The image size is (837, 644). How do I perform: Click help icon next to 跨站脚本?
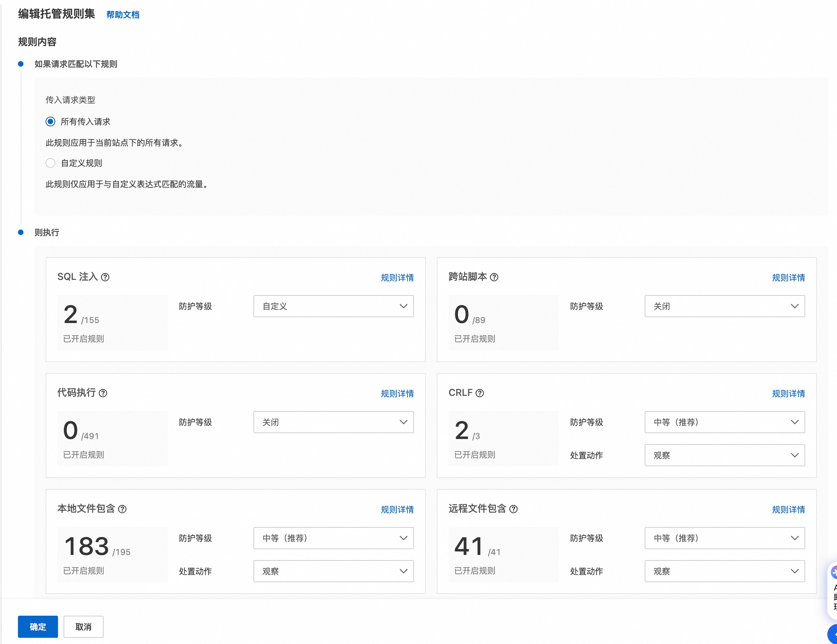494,277
